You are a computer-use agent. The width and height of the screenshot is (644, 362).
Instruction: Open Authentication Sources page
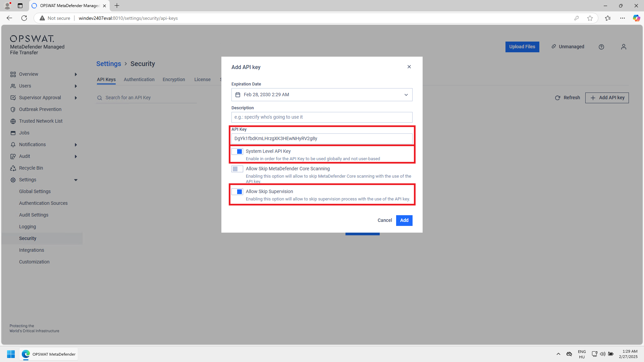[43, 203]
